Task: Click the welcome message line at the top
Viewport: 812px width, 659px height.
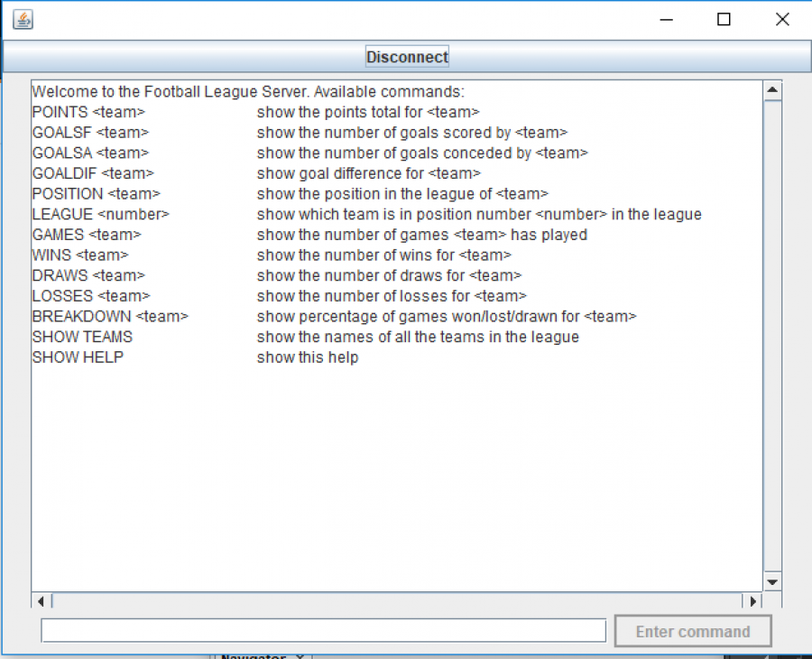Action: point(248,92)
